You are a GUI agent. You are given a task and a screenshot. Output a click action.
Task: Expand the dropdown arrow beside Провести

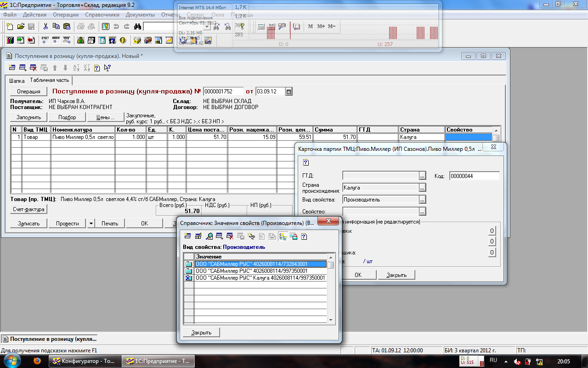(x=90, y=224)
